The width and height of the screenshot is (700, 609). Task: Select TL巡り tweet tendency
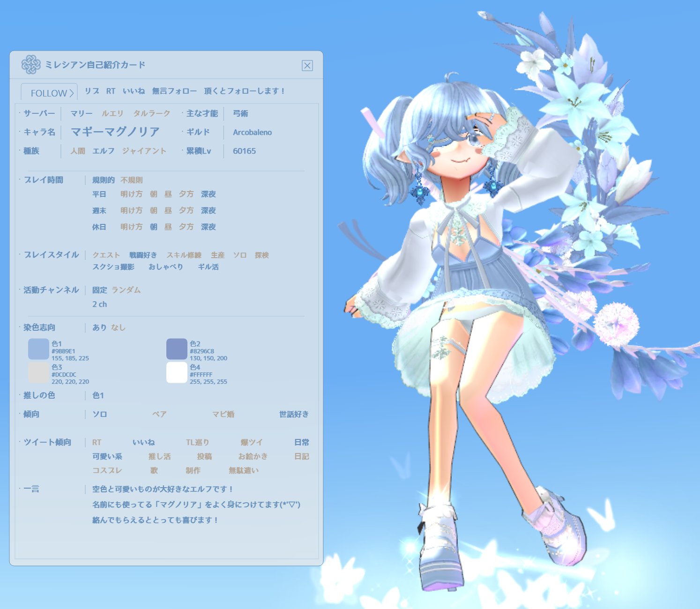click(x=198, y=442)
